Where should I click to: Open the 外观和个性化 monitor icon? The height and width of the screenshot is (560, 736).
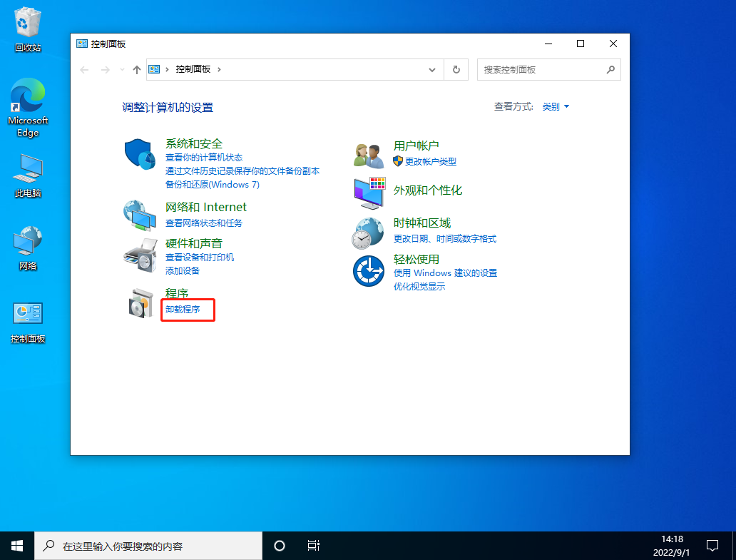pyautogui.click(x=368, y=193)
